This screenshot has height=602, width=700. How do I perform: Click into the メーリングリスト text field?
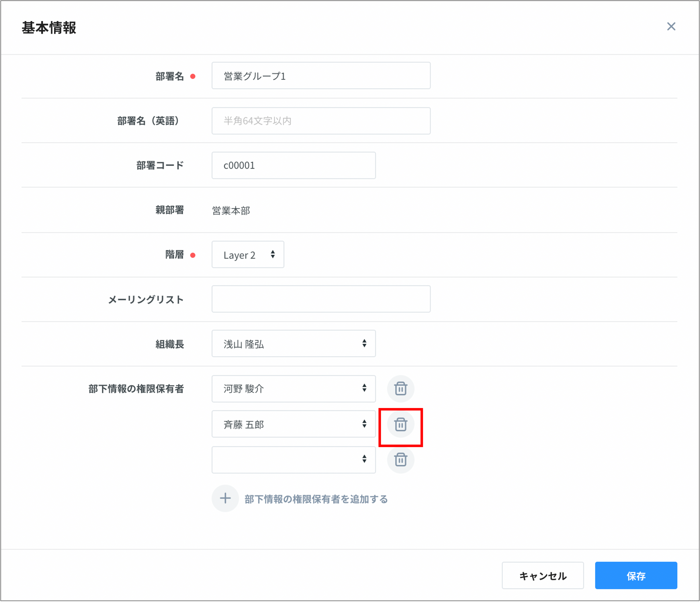click(x=321, y=299)
